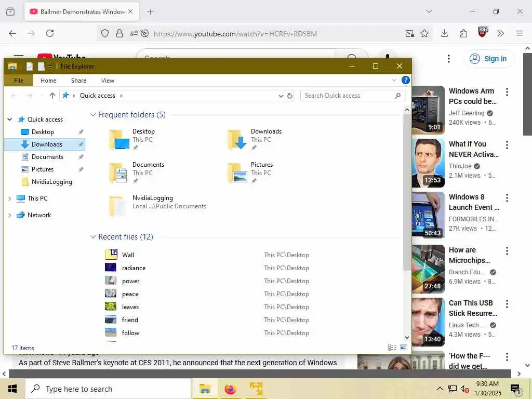Select the recent file leaves
Viewport: 532px width, 399px height.
(x=130, y=307)
